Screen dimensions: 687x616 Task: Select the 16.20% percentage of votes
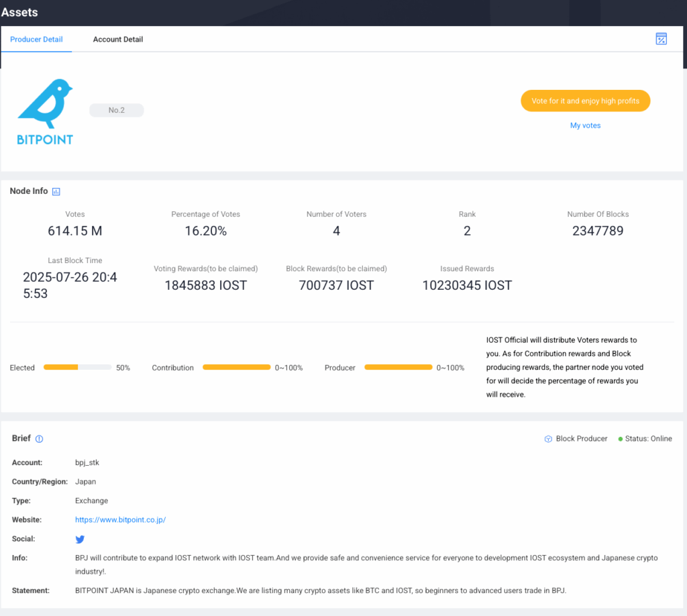click(205, 231)
